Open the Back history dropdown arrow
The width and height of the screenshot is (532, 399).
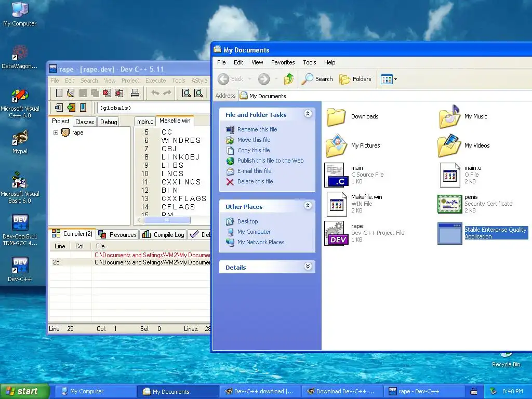[x=249, y=79]
